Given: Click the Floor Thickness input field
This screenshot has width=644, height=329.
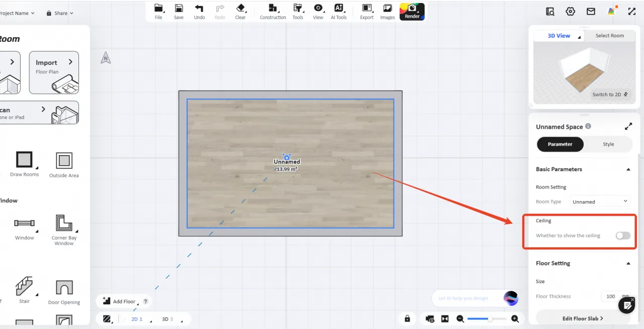Looking at the screenshot, I should [610, 296].
